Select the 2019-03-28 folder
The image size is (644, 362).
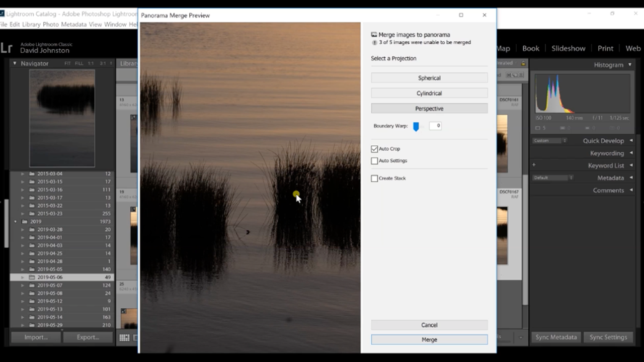pyautogui.click(x=62, y=229)
